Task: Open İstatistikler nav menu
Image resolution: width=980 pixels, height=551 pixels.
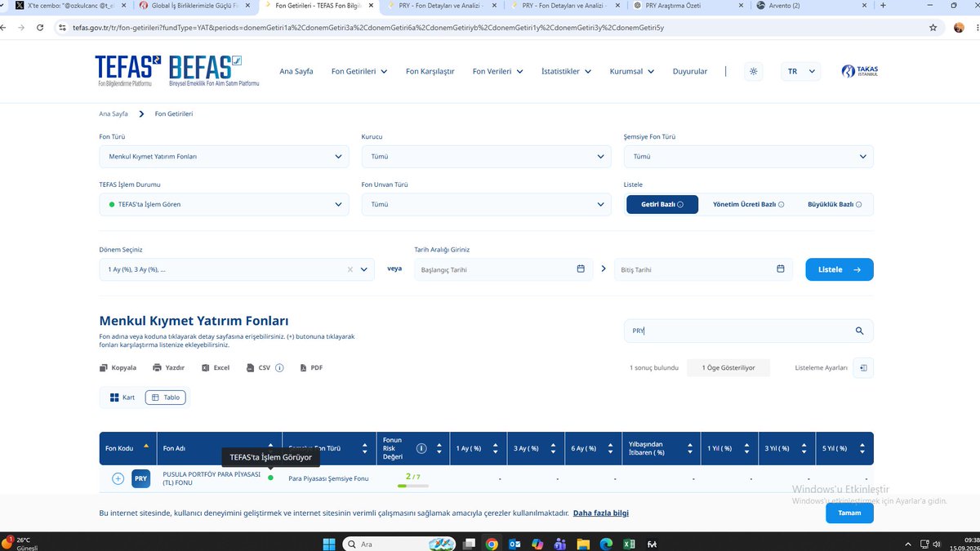Action: point(567,71)
